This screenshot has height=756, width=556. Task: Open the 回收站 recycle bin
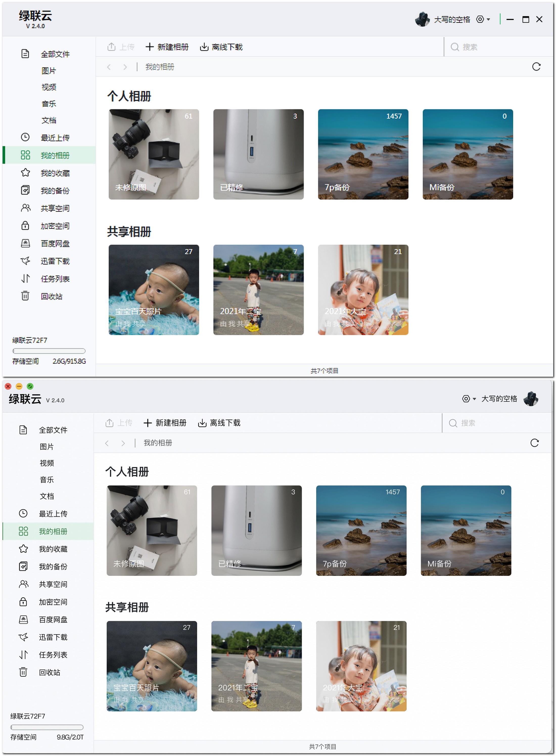[55, 297]
